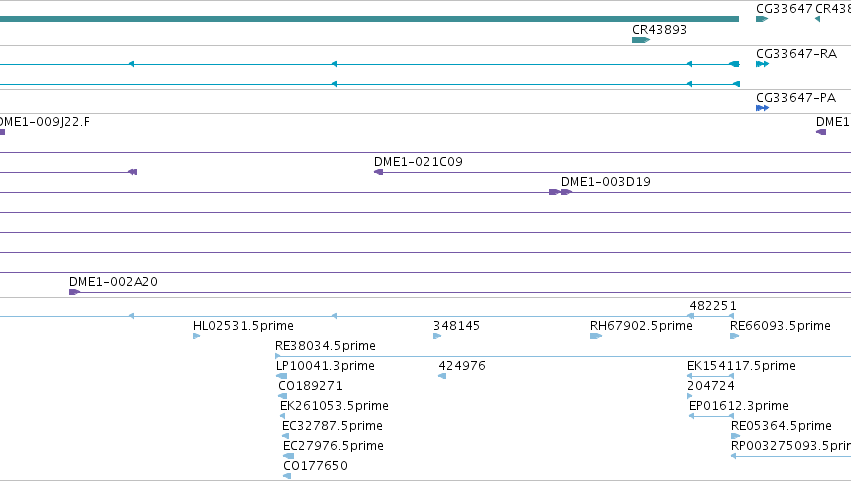851x481 pixels.
Task: Select the HL02531.5prime EST arrow glyph
Action: 196,336
